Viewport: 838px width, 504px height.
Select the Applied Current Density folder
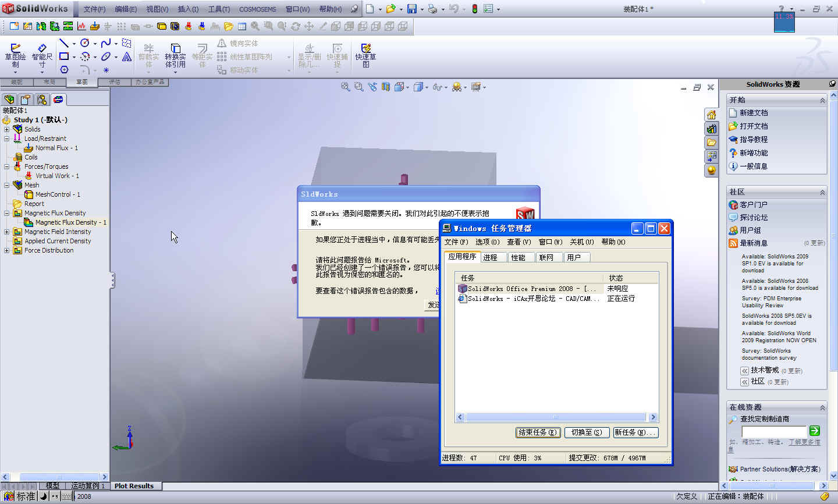pyautogui.click(x=58, y=241)
